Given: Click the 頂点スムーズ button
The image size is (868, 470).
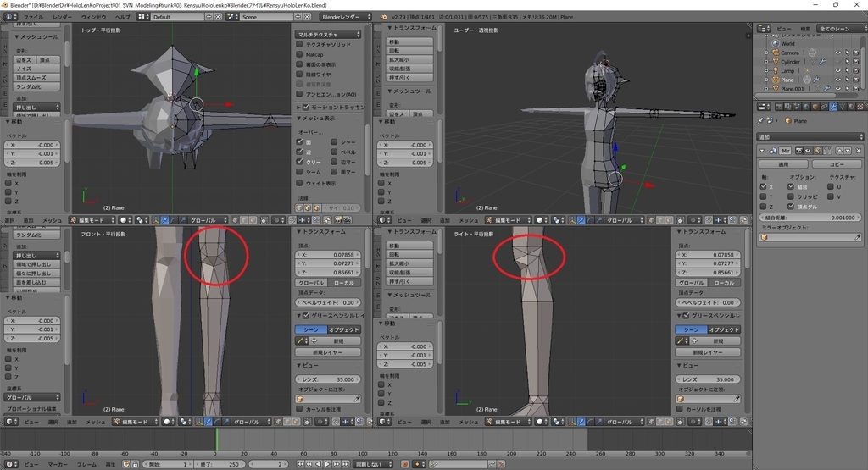Looking at the screenshot, I should [36, 77].
